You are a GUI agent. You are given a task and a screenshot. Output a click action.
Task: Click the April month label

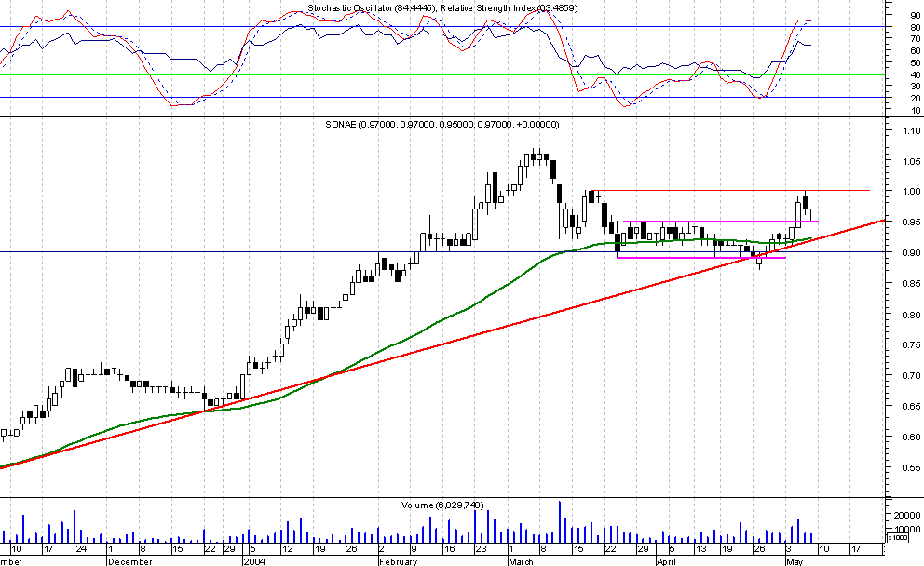[667, 562]
